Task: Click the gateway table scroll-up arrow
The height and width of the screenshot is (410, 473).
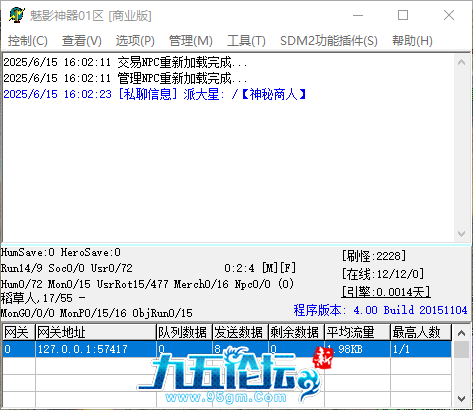Action: [x=462, y=332]
